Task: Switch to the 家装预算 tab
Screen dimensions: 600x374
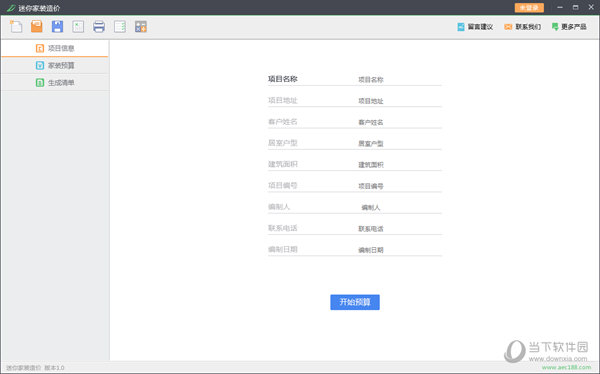Action: (55, 65)
